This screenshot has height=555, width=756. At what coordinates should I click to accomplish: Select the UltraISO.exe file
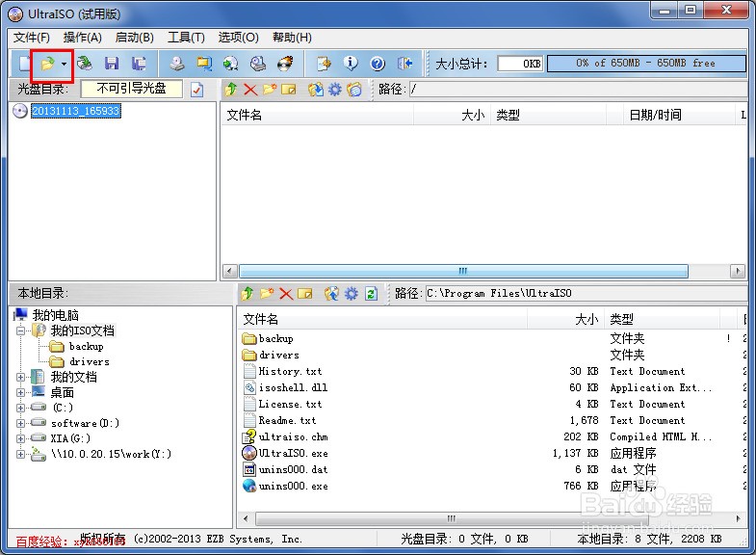[293, 453]
